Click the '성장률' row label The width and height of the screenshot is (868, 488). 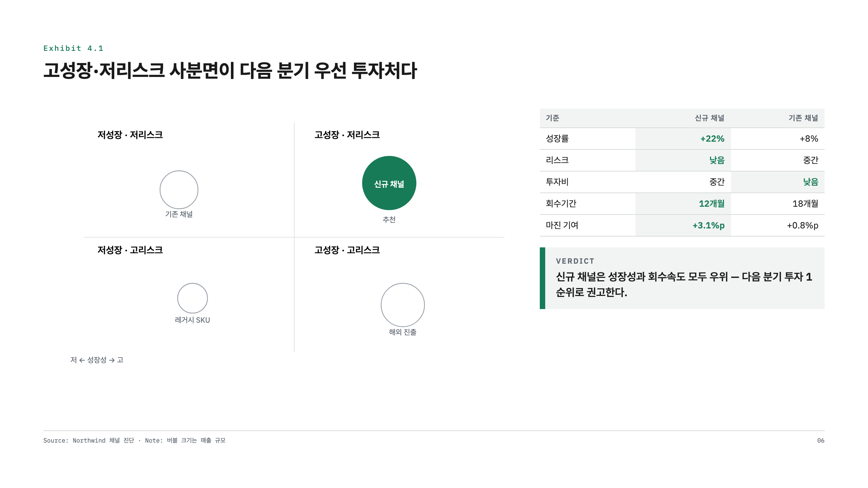[557, 139]
